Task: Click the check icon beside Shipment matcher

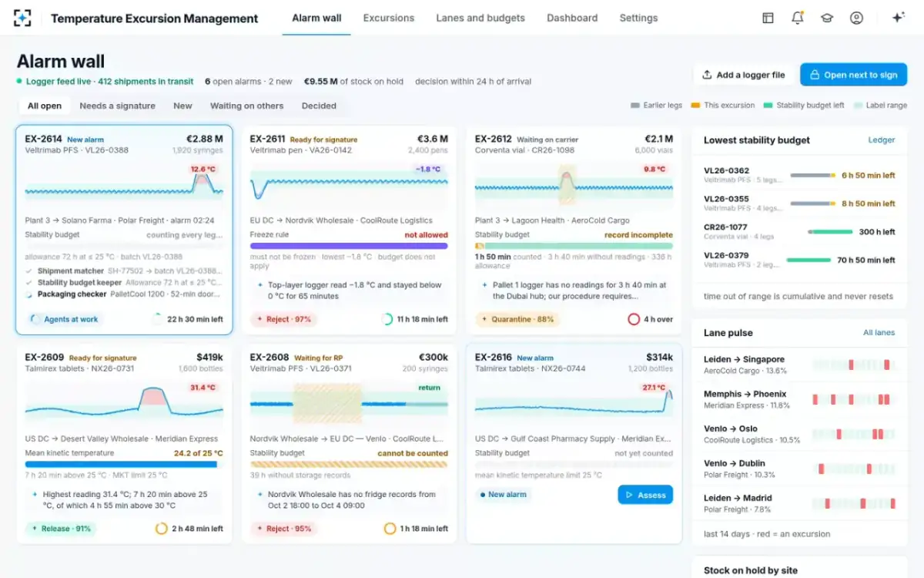Action: pos(29,271)
